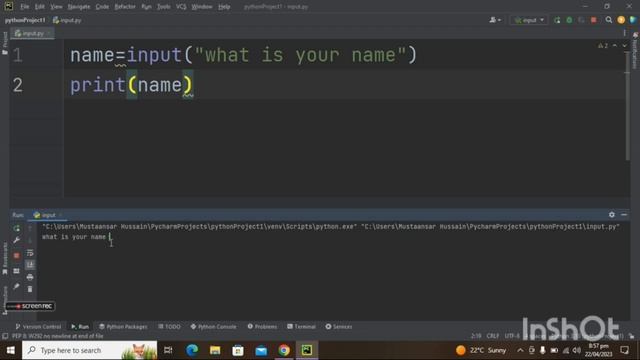Open the Window menu
Screen dimensions: 640x360
[202, 7]
